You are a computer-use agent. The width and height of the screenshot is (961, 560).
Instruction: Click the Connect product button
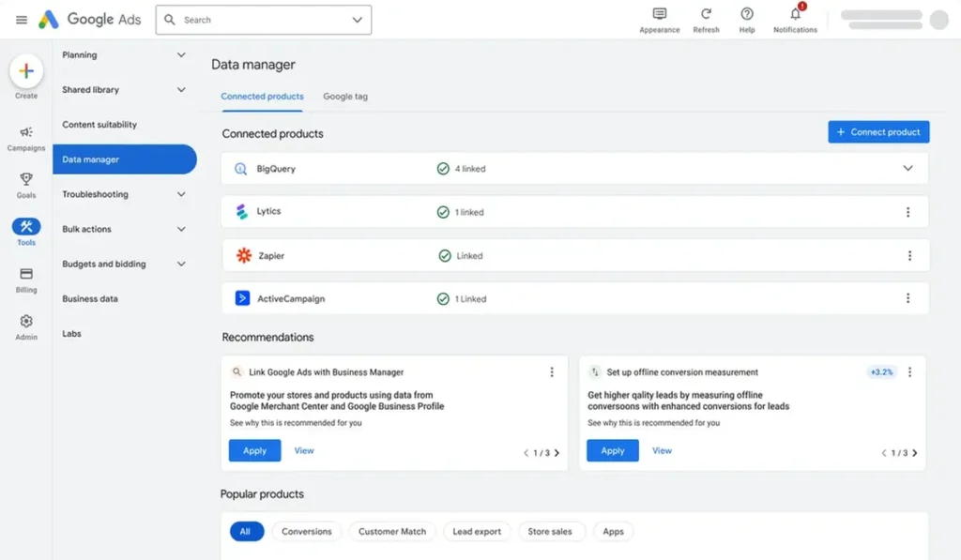(x=877, y=131)
